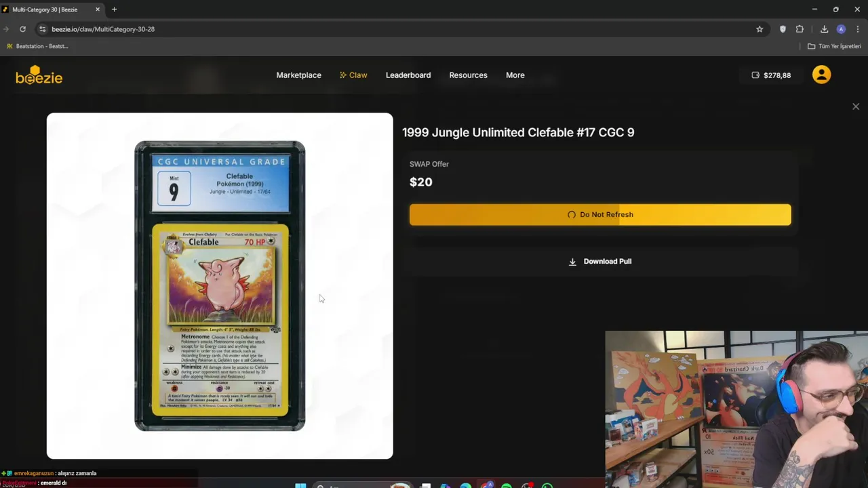Open Spotify from the taskbar
Image resolution: width=868 pixels, height=488 pixels.
pyautogui.click(x=507, y=485)
